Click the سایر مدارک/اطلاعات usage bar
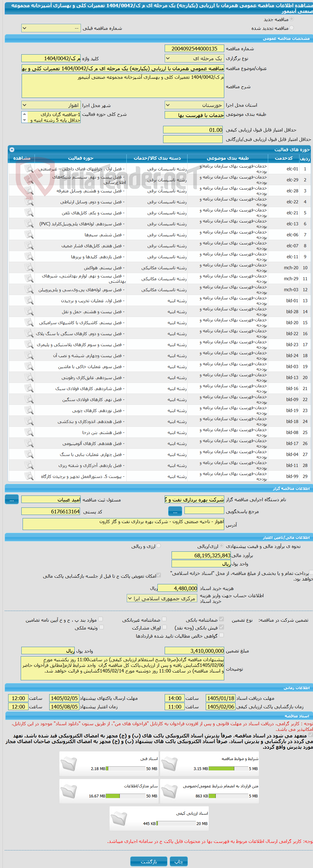The image size is (313, 868). click(x=126, y=796)
